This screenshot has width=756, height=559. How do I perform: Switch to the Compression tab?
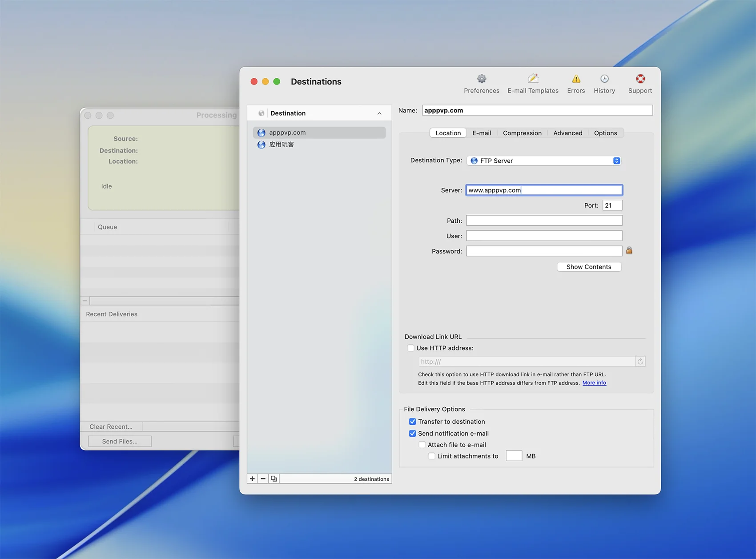point(522,133)
